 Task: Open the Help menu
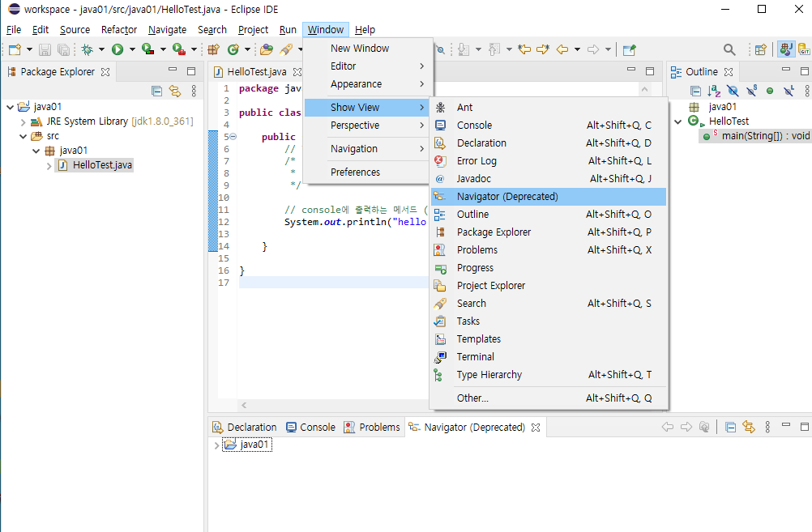click(365, 29)
